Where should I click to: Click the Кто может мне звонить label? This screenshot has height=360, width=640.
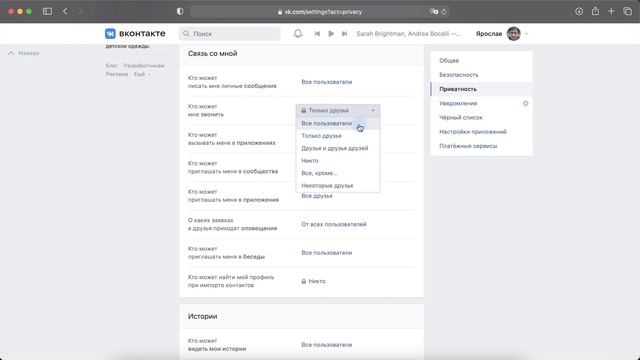pyautogui.click(x=206, y=111)
